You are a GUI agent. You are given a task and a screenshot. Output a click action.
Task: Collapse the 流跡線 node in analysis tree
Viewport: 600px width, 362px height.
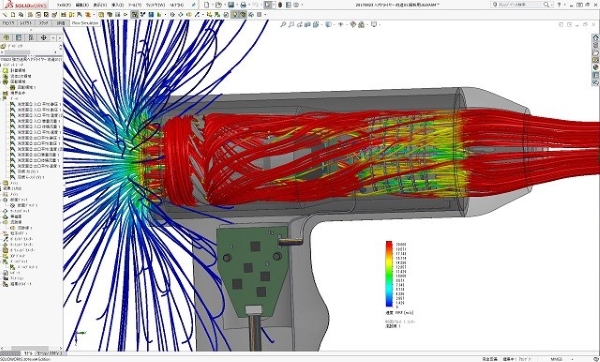[2, 222]
